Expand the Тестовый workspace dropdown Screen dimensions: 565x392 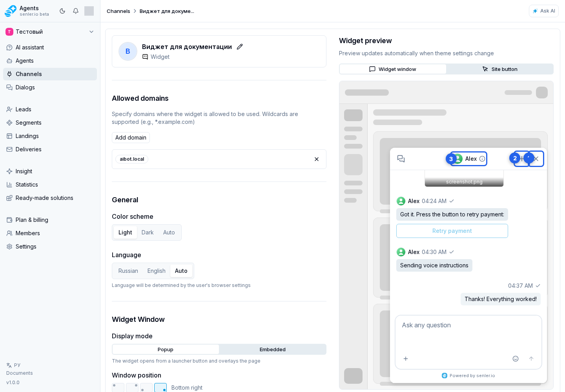91,32
